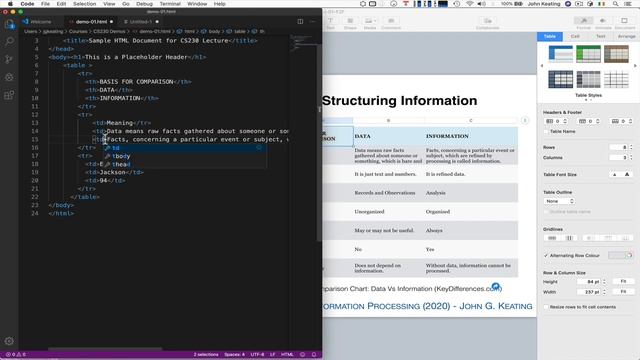640x360 pixels.
Task: Click the row Height stepper
Action: pos(604,282)
